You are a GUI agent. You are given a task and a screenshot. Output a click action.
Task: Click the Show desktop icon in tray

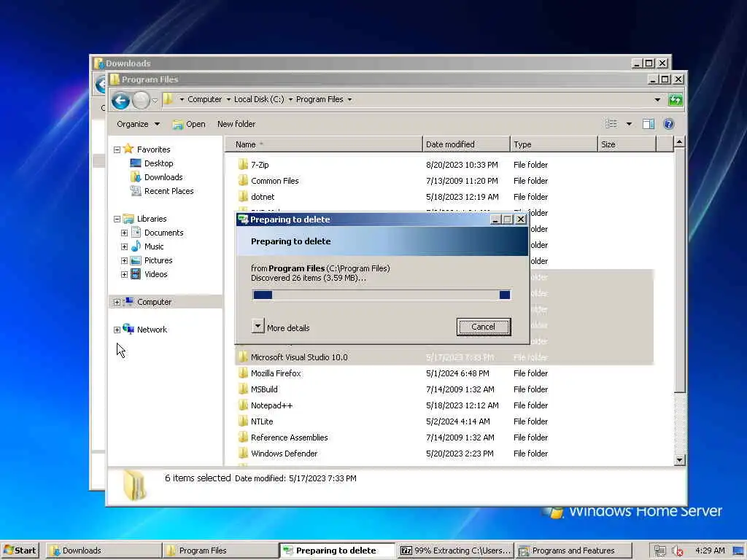(738, 551)
